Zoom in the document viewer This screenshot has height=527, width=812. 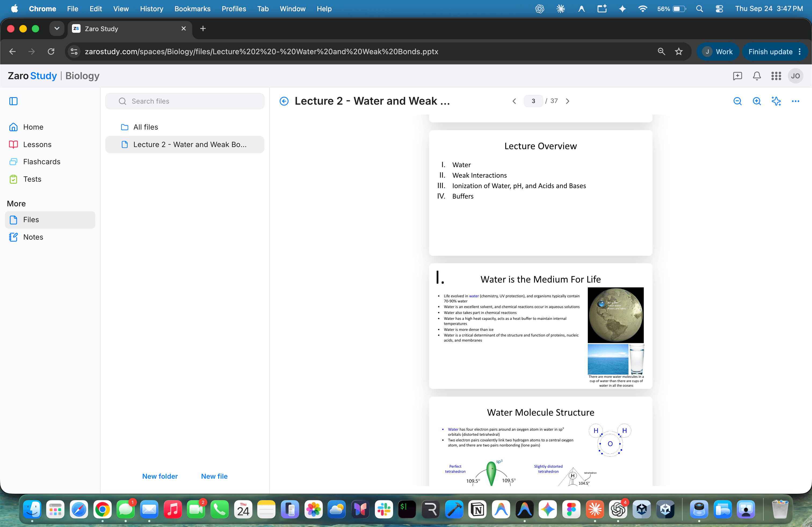pos(757,101)
